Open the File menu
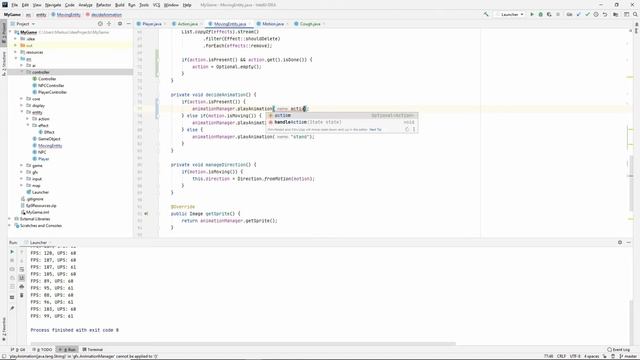 [14, 5]
